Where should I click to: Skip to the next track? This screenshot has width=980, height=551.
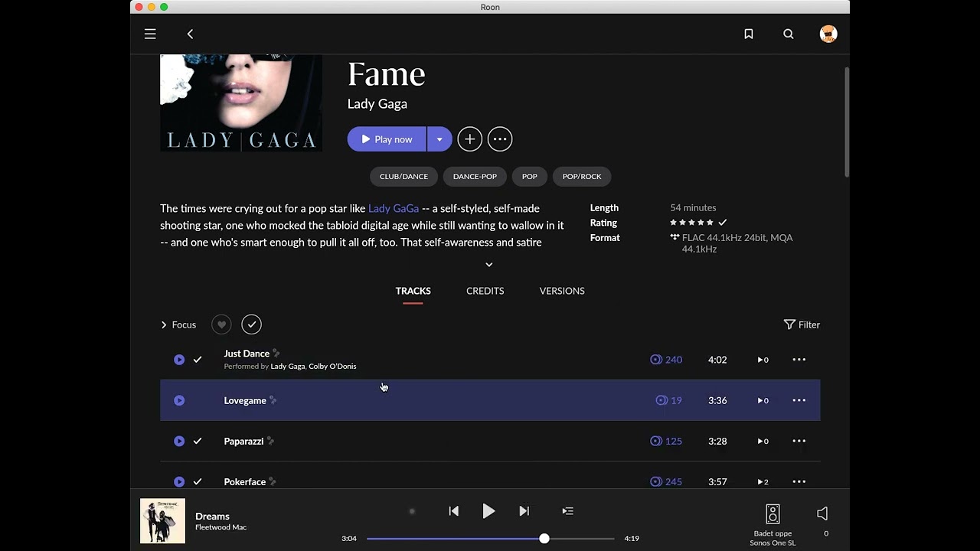point(524,511)
